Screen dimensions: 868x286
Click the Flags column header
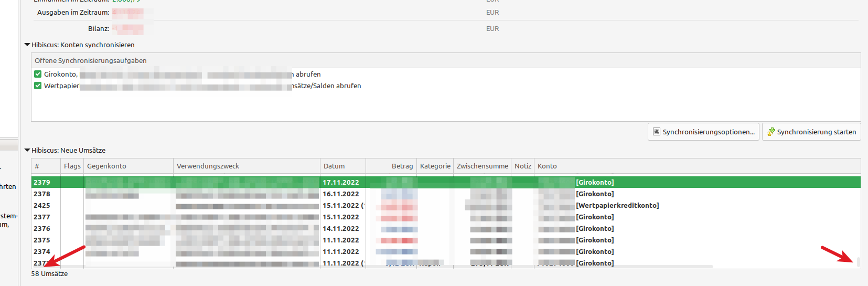click(x=72, y=166)
